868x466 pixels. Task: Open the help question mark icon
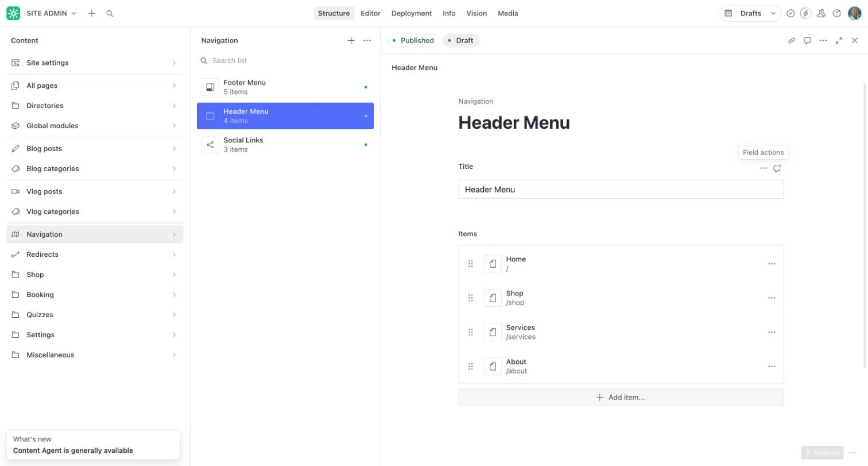pyautogui.click(x=837, y=13)
